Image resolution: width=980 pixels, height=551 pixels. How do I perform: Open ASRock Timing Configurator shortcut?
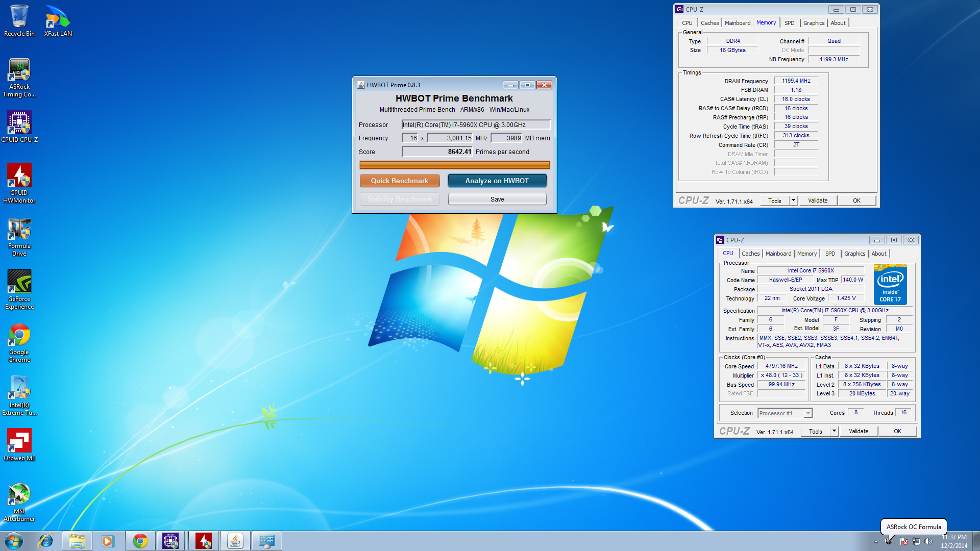[x=19, y=78]
